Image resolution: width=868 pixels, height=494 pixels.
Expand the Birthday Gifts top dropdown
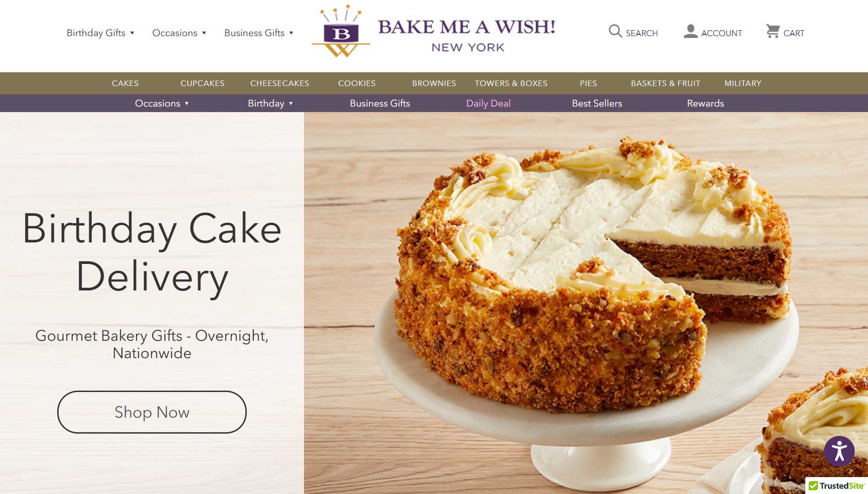coord(100,33)
